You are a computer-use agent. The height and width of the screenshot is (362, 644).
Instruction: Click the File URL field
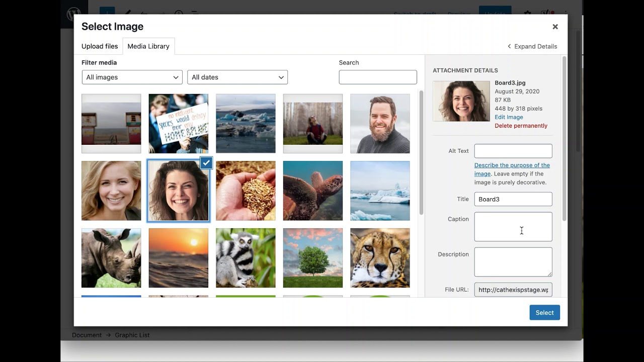click(x=513, y=290)
